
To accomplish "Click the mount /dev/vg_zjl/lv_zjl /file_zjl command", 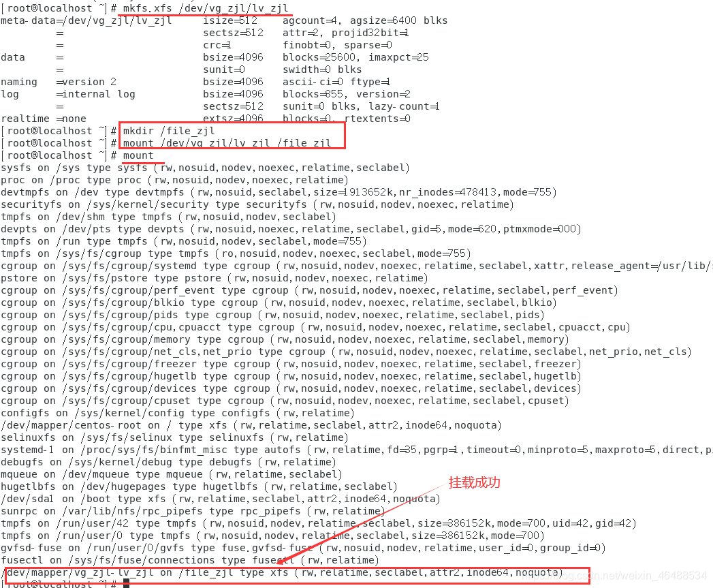I will point(227,143).
